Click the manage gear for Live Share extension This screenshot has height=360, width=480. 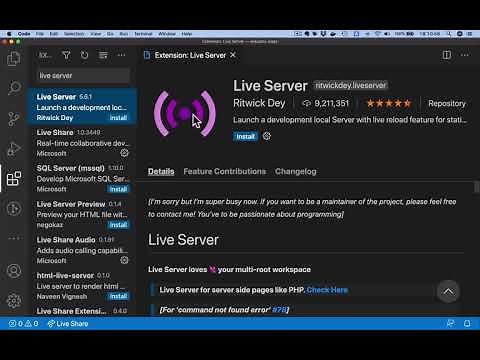124,153
